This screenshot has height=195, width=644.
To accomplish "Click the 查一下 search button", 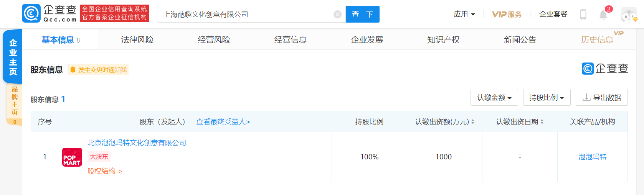I will pyautogui.click(x=362, y=14).
